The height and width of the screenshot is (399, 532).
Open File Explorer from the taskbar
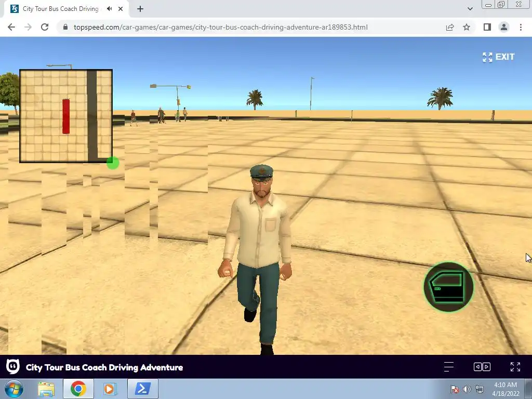tap(46, 389)
